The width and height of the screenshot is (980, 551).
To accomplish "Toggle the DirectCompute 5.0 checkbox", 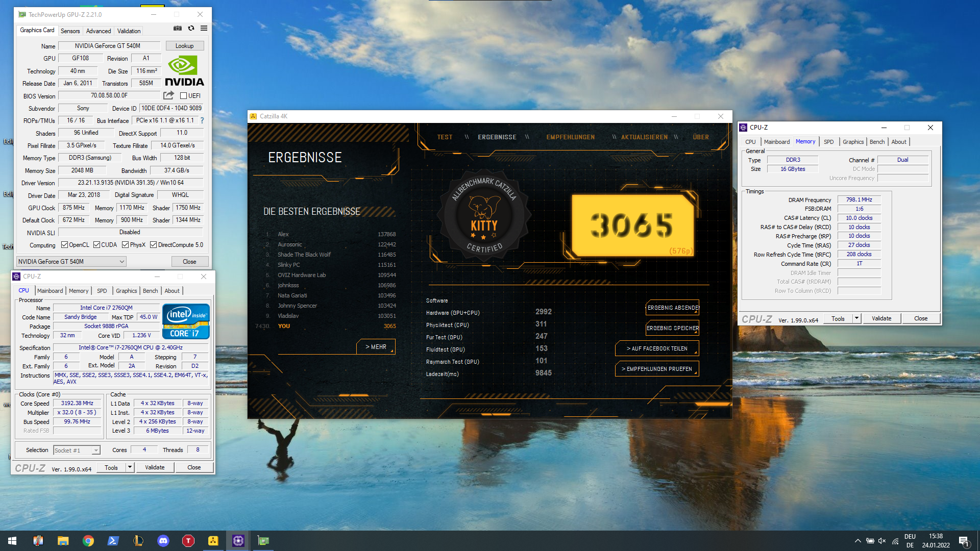I will pyautogui.click(x=153, y=245).
